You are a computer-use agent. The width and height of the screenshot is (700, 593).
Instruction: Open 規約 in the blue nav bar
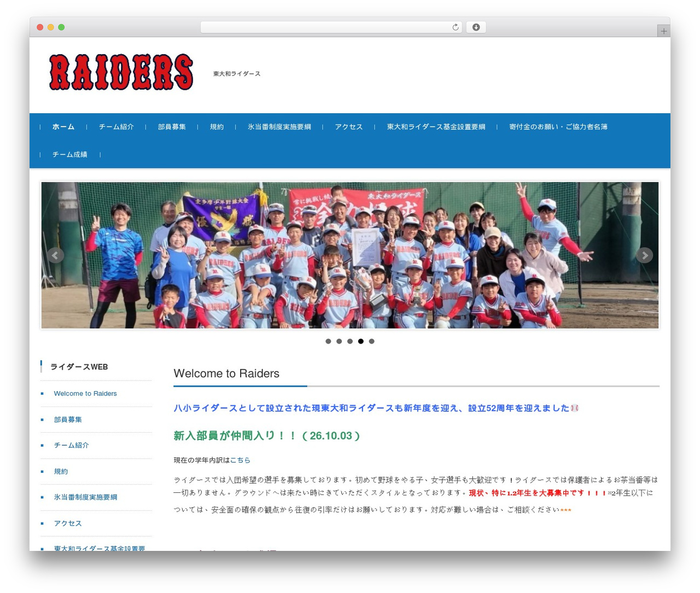click(x=217, y=127)
